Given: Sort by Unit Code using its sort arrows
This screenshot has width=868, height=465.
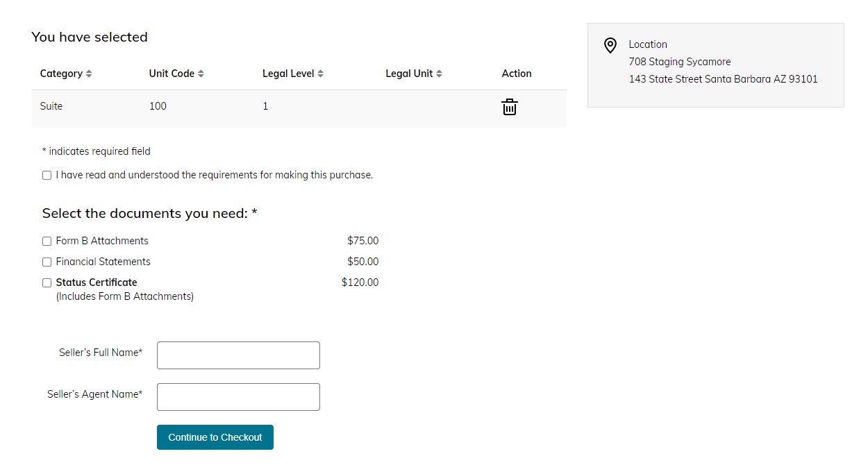Looking at the screenshot, I should click(201, 74).
